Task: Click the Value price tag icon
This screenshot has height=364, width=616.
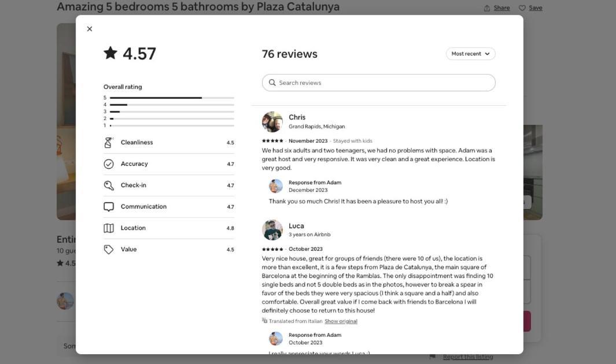Action: click(108, 250)
